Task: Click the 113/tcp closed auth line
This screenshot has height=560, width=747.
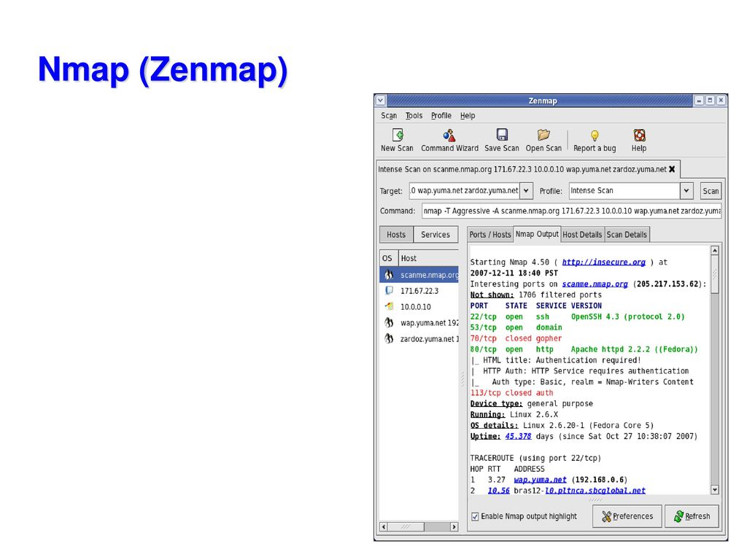Action: [511, 393]
